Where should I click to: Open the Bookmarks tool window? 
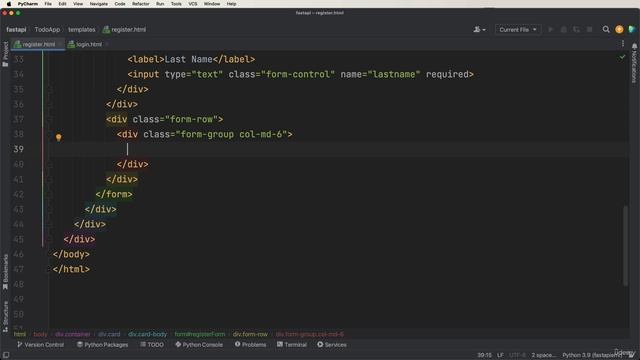(x=5, y=272)
